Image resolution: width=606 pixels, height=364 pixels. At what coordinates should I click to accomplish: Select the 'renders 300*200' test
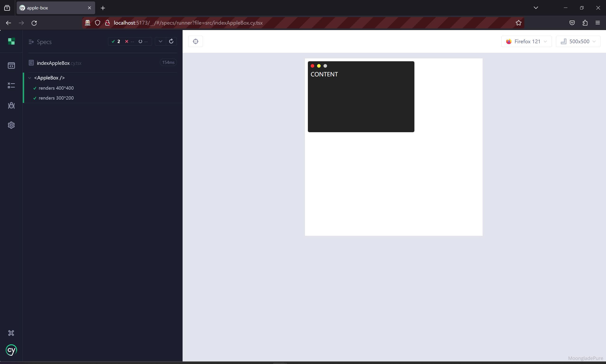click(x=56, y=98)
